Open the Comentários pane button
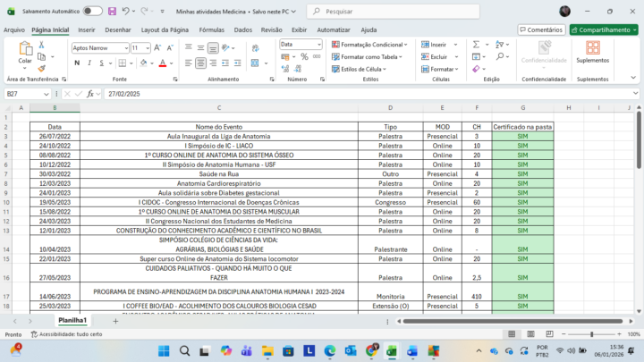 coord(539,29)
